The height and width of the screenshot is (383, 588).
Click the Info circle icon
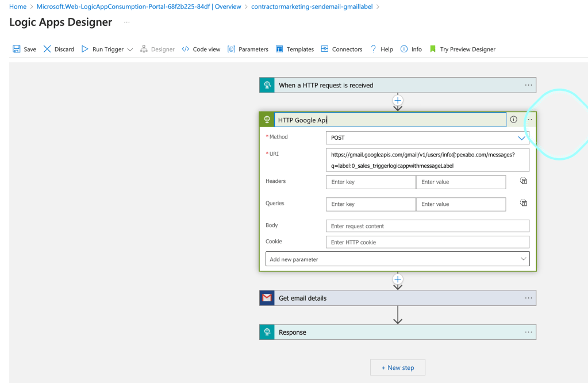pyautogui.click(x=404, y=49)
